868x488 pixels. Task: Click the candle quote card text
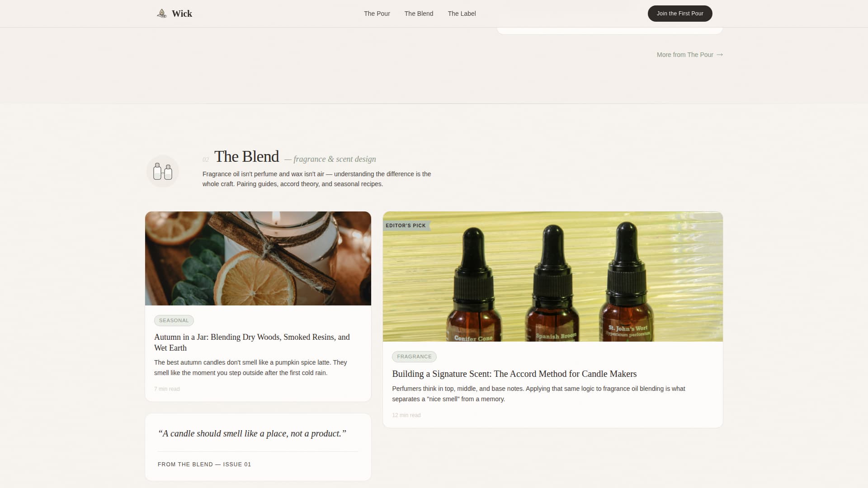(252, 433)
